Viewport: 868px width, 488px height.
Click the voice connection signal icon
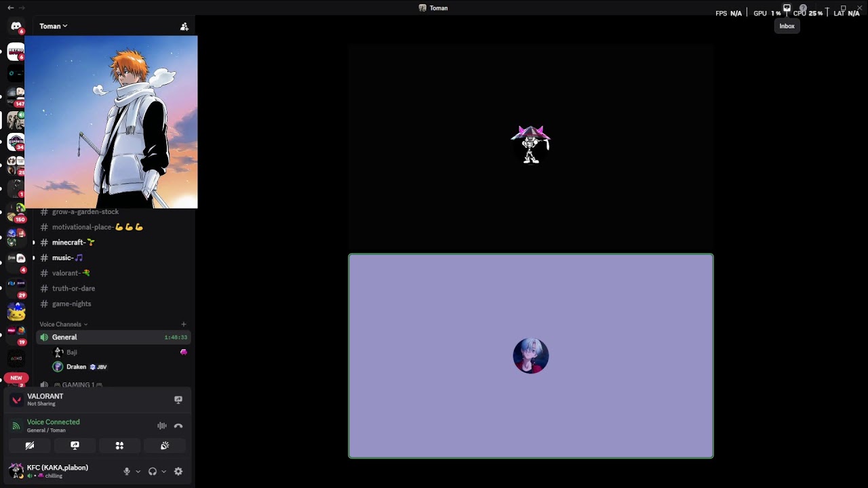(x=16, y=426)
